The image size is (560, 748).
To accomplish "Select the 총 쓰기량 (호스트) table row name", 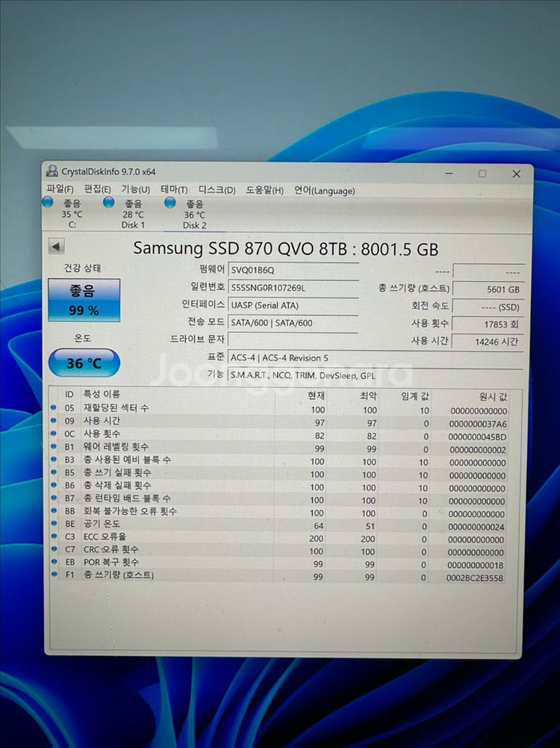I will click(119, 575).
